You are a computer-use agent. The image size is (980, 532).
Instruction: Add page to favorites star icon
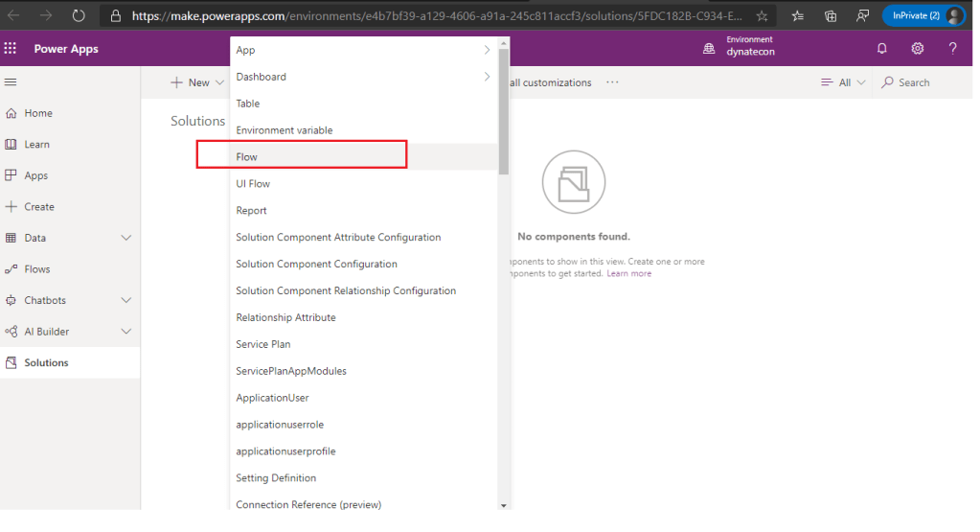(x=762, y=15)
